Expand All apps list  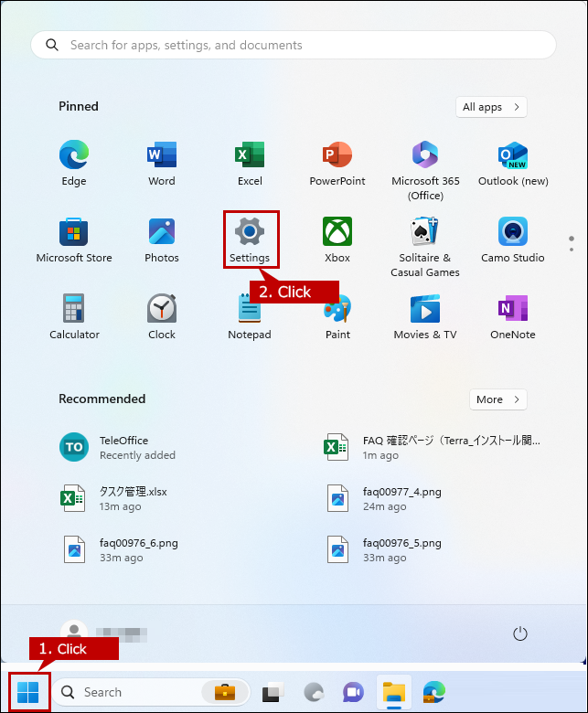pyautogui.click(x=491, y=107)
